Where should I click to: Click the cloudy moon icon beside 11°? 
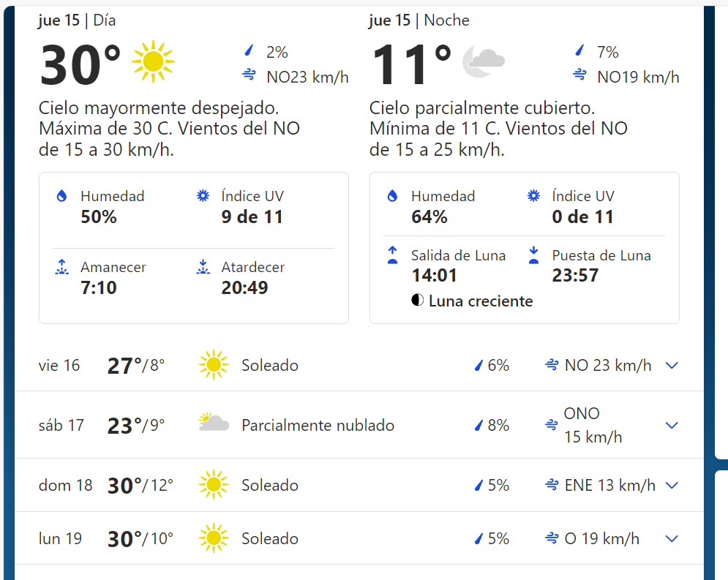pyautogui.click(x=484, y=61)
